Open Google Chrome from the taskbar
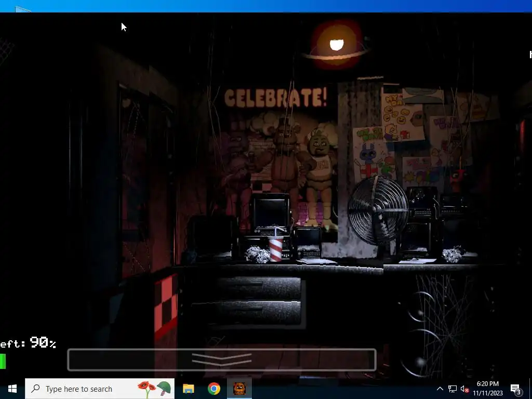This screenshot has width=532, height=399. tap(214, 389)
